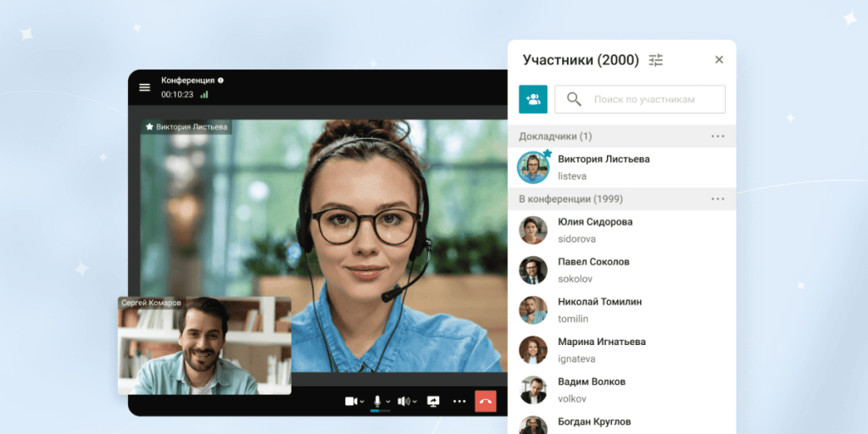868x434 pixels.
Task: Select participant Николай Томилин
Action: 621,310
